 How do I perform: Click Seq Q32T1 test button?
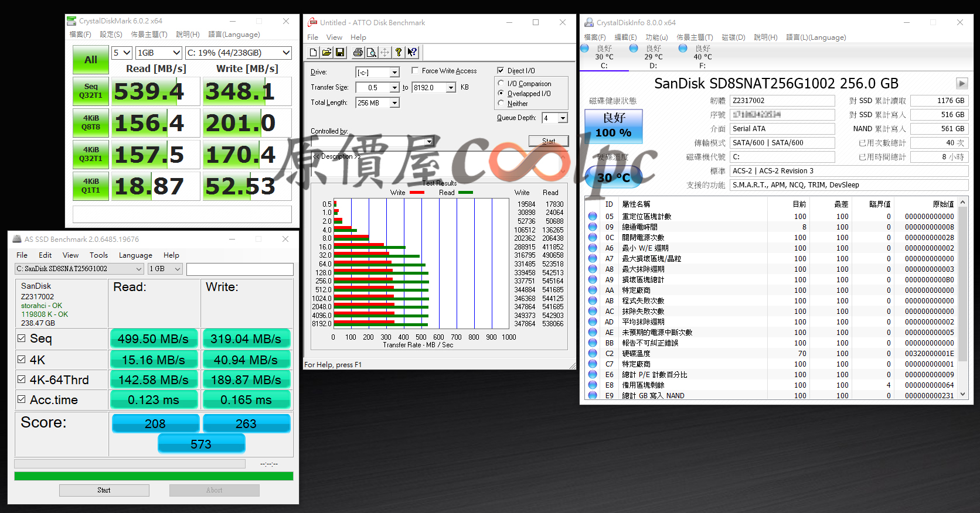pyautogui.click(x=91, y=91)
